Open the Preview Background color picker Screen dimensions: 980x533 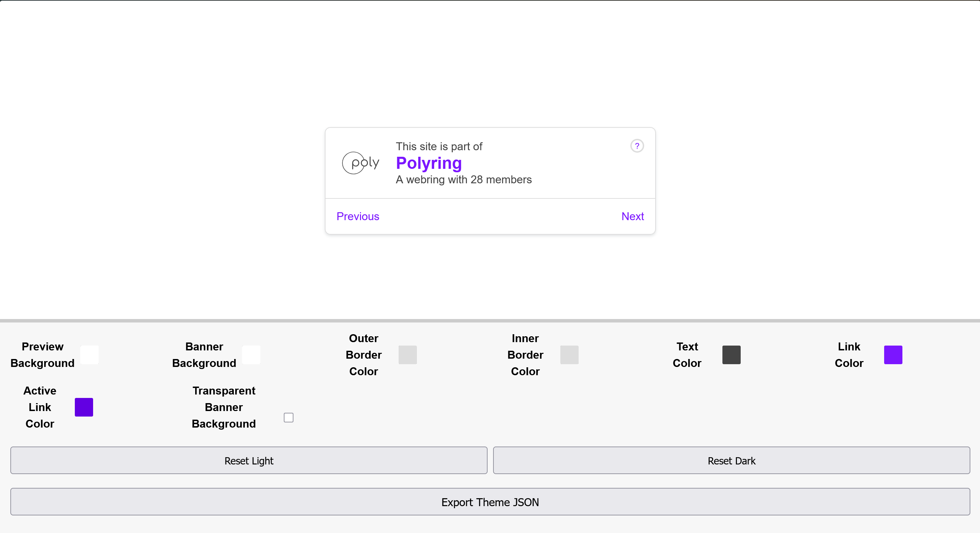point(89,355)
